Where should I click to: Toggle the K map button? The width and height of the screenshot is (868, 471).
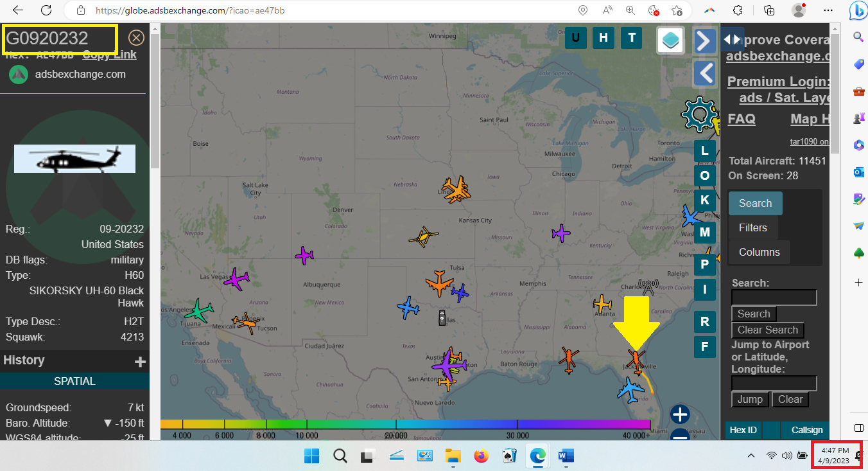point(704,200)
